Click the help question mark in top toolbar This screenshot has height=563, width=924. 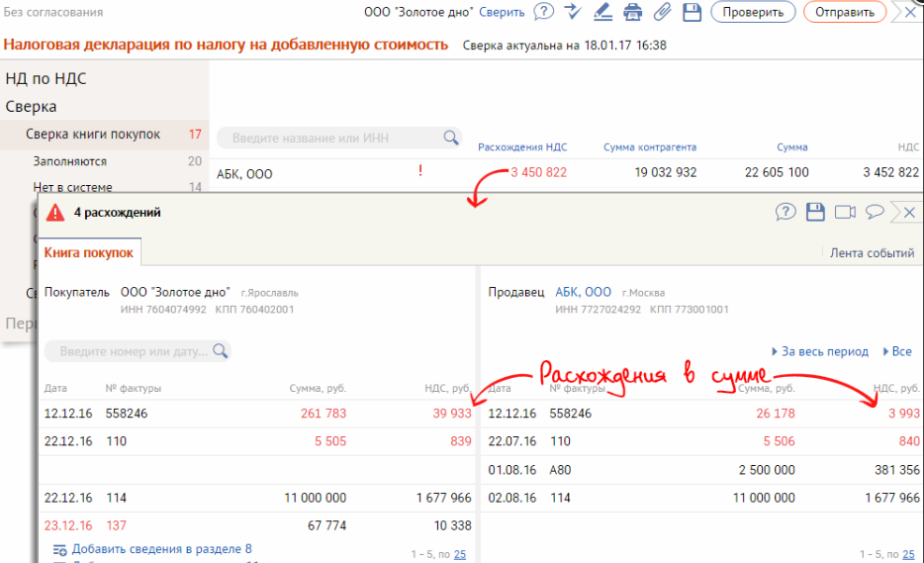[x=543, y=12]
